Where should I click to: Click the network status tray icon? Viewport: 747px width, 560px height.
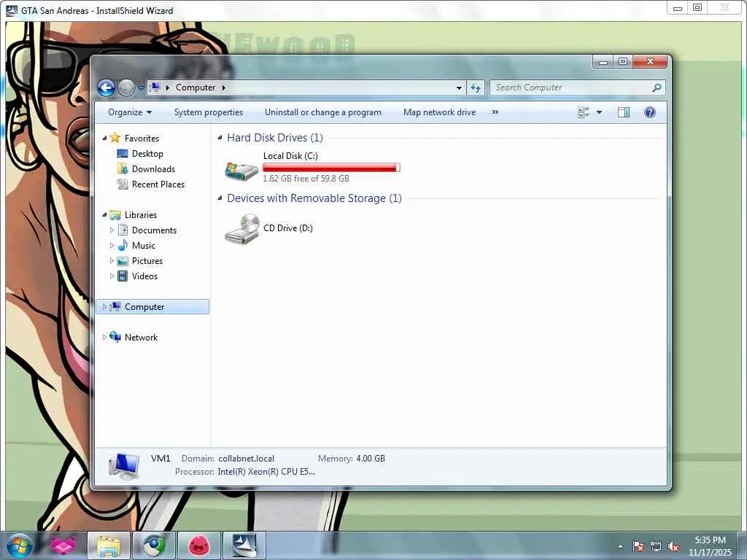click(x=656, y=546)
